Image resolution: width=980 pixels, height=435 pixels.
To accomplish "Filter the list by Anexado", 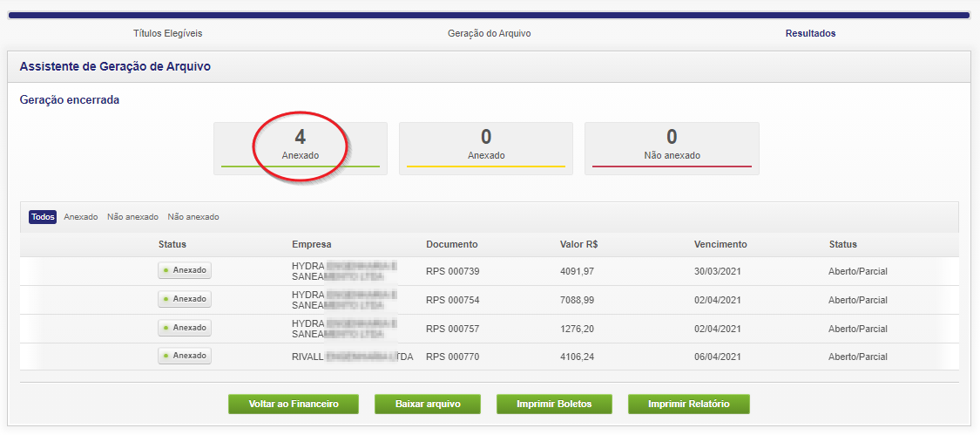I will tap(80, 217).
